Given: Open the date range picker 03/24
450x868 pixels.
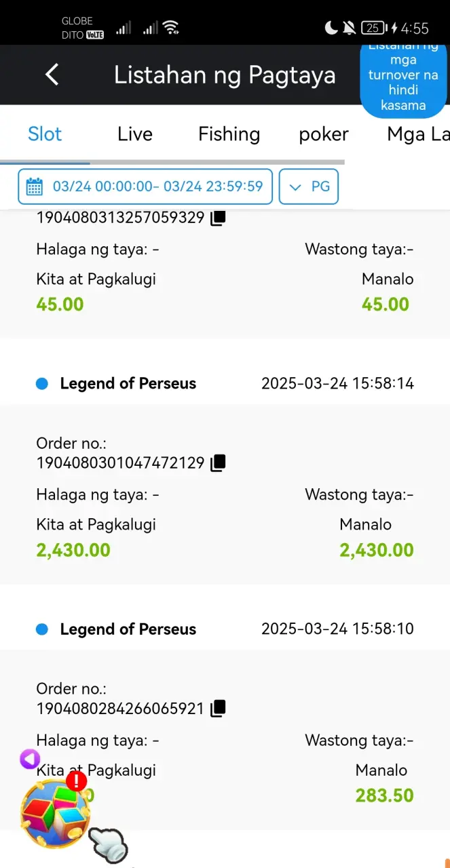Looking at the screenshot, I should point(145,186).
